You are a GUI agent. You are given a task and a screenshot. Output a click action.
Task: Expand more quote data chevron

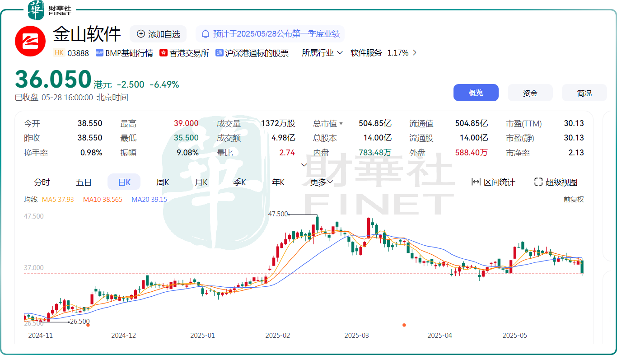point(304,165)
